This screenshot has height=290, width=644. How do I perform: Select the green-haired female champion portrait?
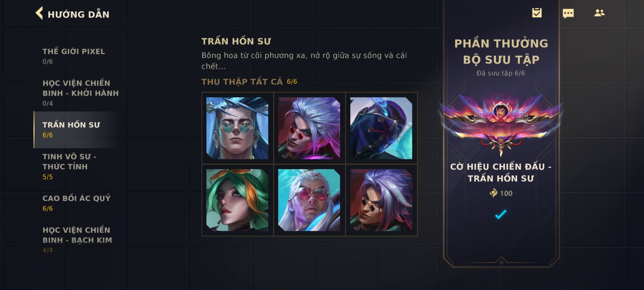[x=237, y=200]
